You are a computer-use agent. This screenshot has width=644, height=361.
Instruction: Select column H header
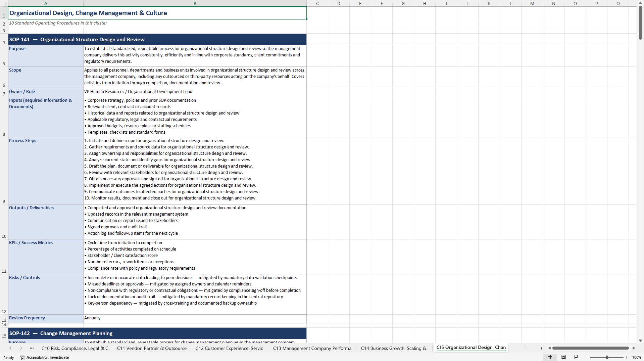click(425, 3)
